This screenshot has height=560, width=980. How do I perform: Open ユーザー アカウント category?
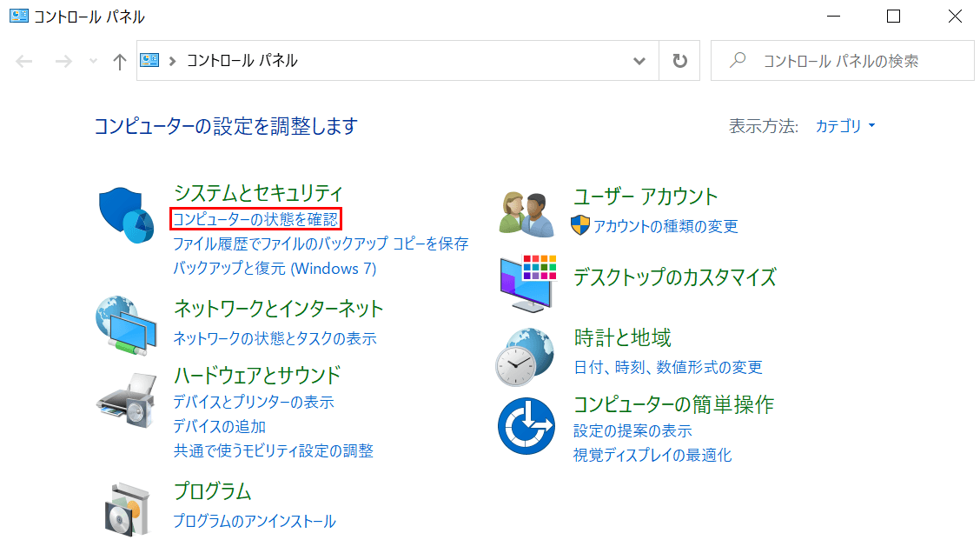(646, 197)
